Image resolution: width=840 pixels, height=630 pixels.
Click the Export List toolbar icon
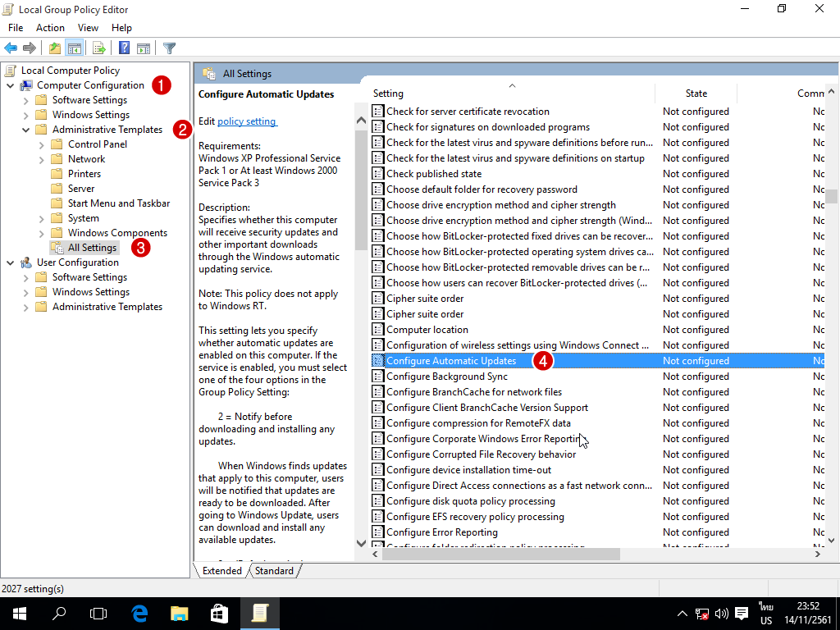coord(99,48)
